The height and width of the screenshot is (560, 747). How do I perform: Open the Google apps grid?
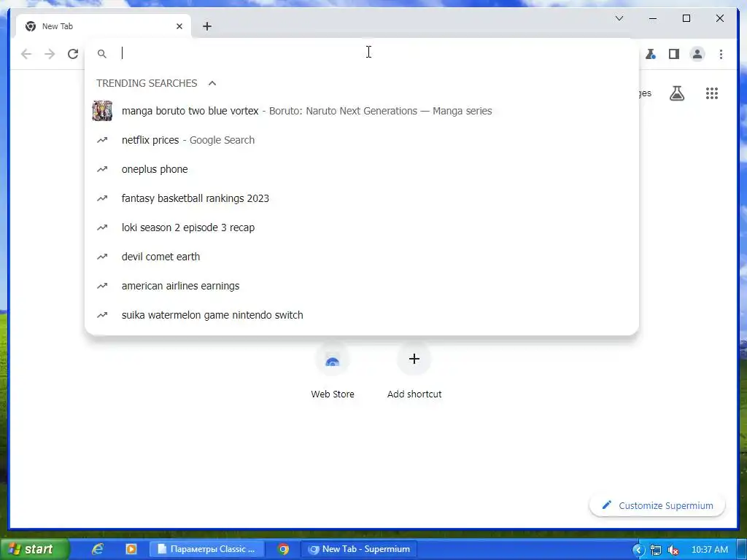pyautogui.click(x=712, y=93)
